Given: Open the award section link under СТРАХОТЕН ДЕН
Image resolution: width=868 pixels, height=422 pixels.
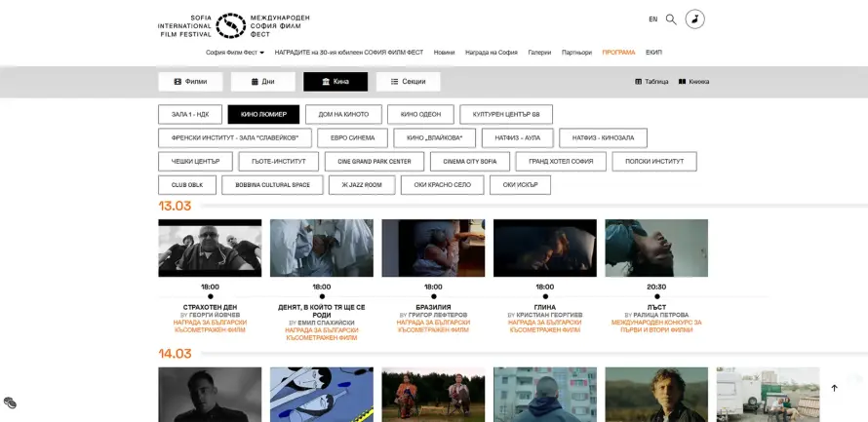Looking at the screenshot, I should coord(210,326).
